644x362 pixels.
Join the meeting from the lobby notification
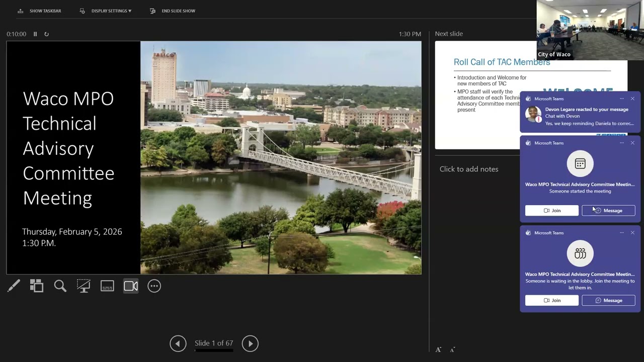(x=552, y=300)
